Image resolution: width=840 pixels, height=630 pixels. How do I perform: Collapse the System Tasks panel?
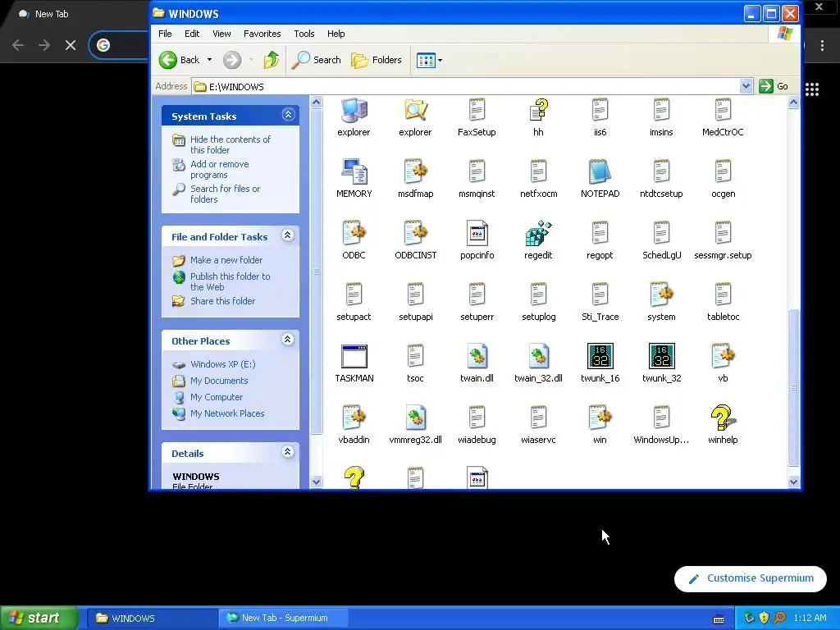pyautogui.click(x=288, y=115)
